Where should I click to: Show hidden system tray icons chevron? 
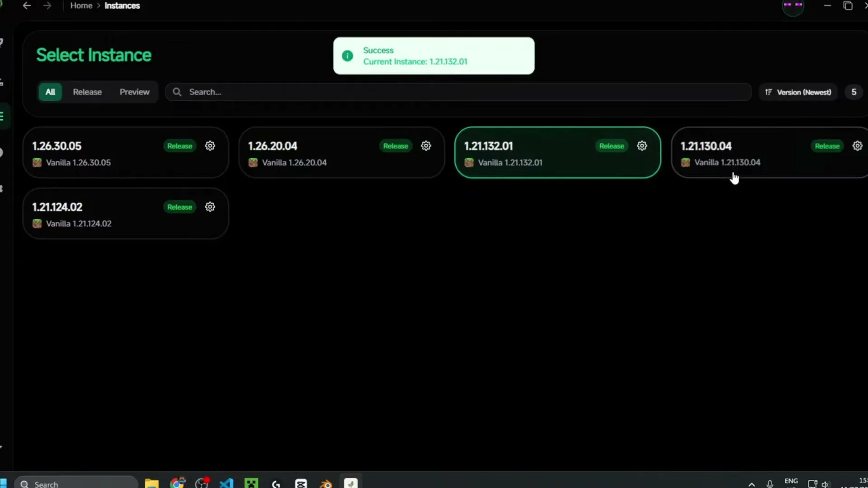751,484
